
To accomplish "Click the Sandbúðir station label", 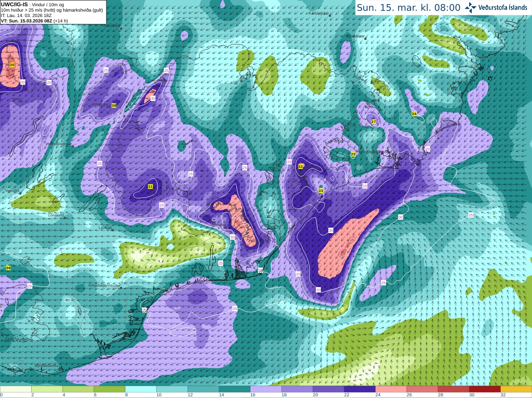I will point(111,26).
